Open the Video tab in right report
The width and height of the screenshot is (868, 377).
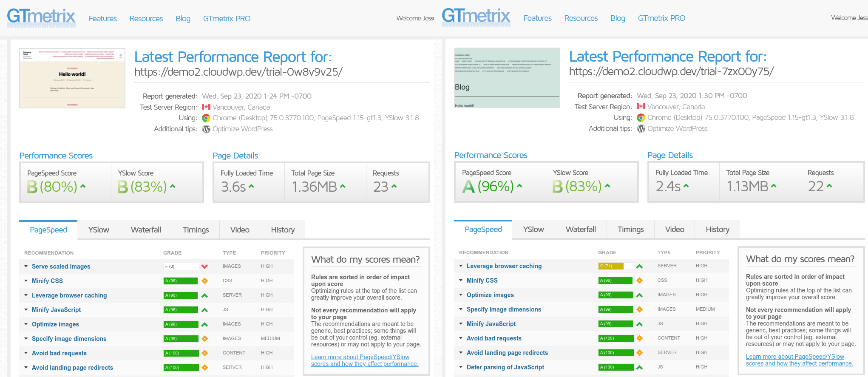click(675, 230)
